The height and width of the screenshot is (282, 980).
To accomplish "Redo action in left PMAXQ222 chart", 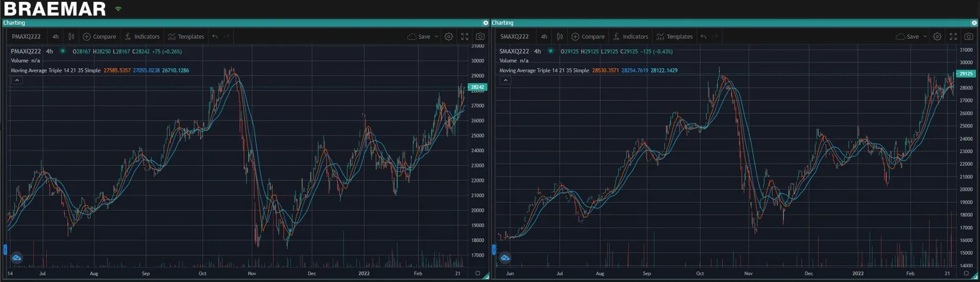I will pos(227,37).
